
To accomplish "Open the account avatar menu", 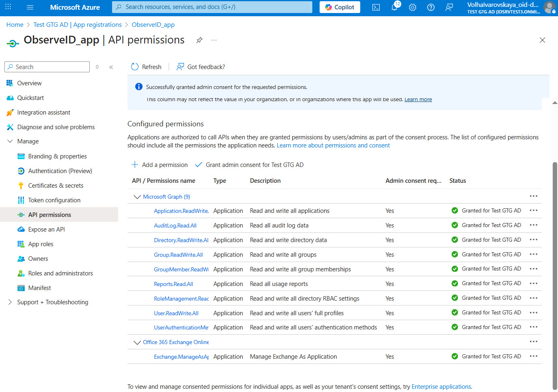I will pos(549,7).
